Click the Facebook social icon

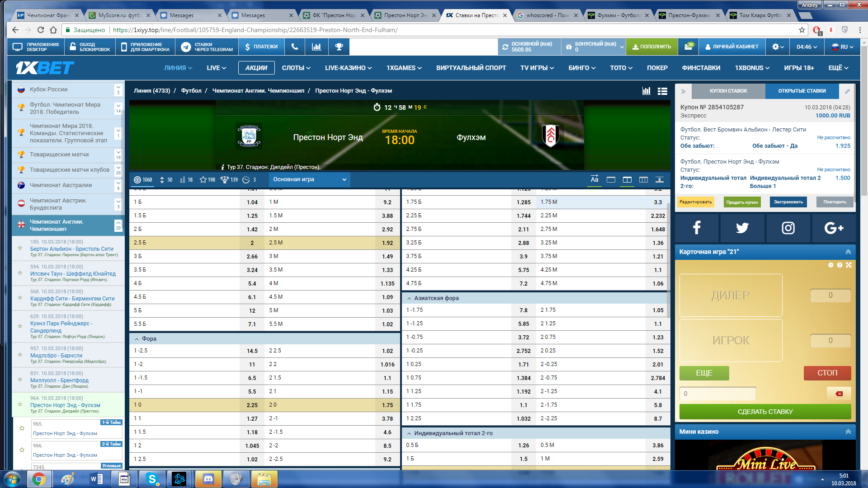[x=697, y=228]
